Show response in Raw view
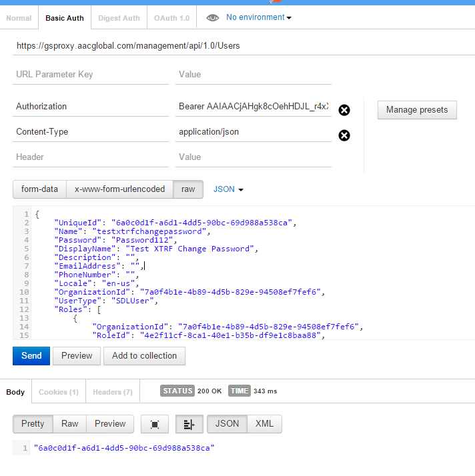This screenshot has width=475, height=476. [69, 424]
